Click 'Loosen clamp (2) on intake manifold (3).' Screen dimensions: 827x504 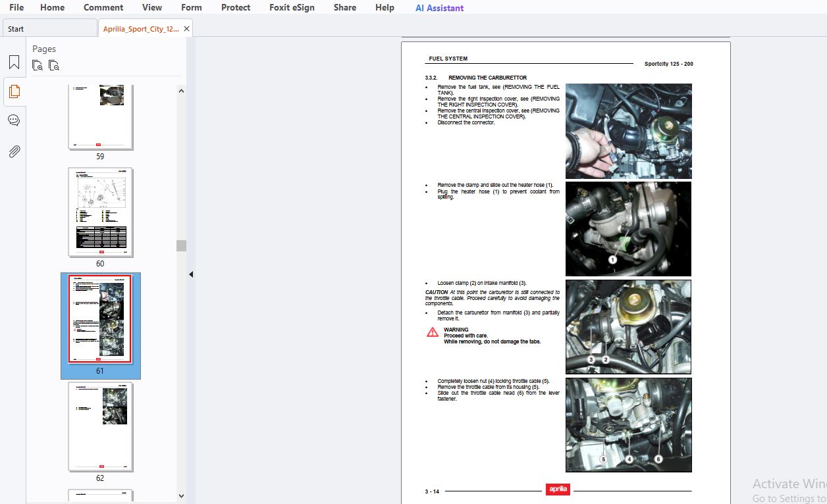pyautogui.click(x=482, y=283)
